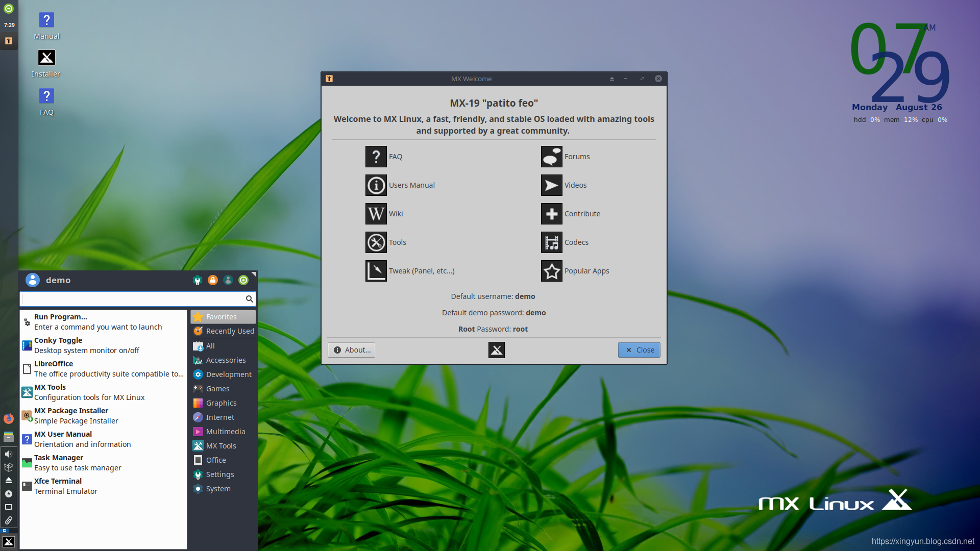The width and height of the screenshot is (980, 551).
Task: Switch user via the person icon
Action: pyautogui.click(x=228, y=280)
